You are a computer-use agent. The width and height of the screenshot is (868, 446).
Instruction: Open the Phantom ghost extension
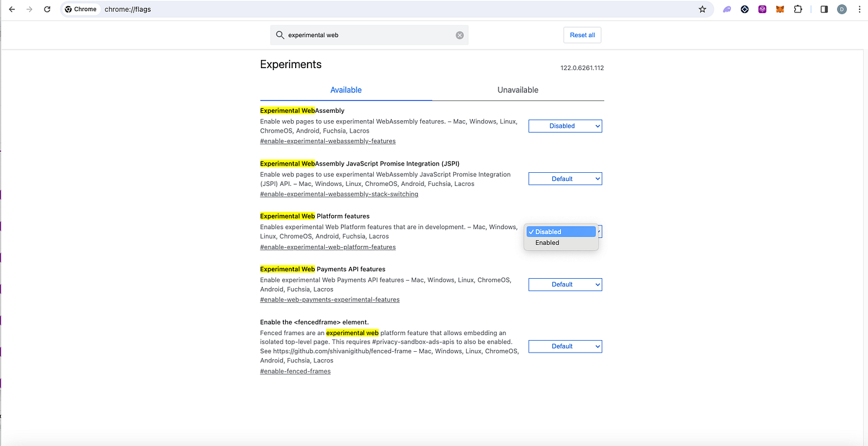coord(727,9)
